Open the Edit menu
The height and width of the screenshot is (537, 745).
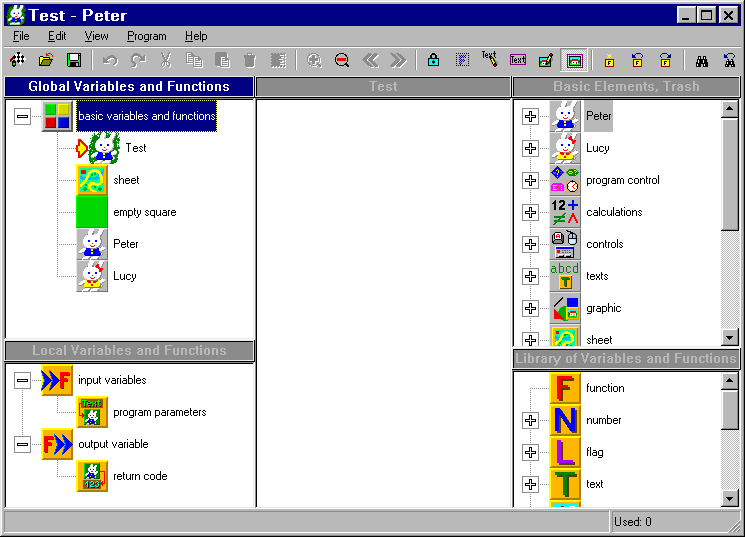coord(57,36)
